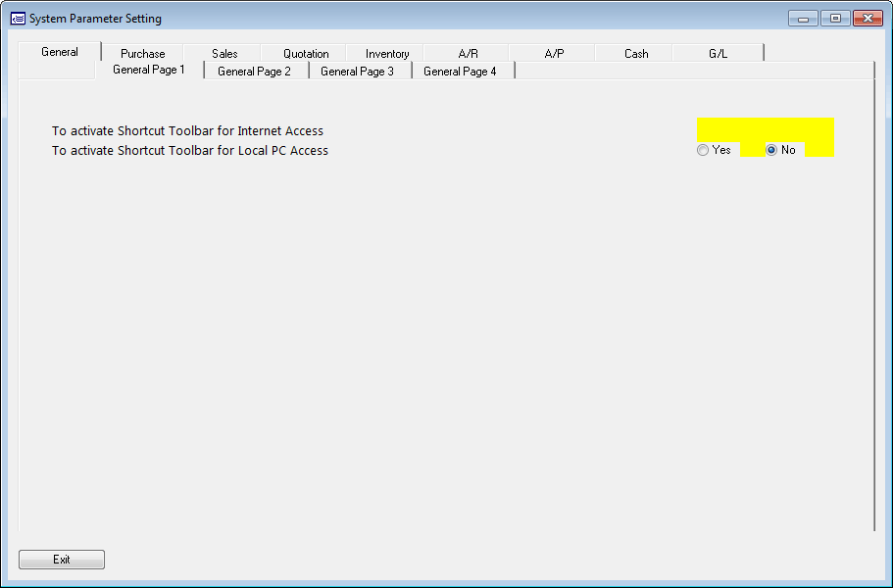Screen dimensions: 893x588
Task: Click the System Parameter Setting title bar icon
Action: [18, 19]
